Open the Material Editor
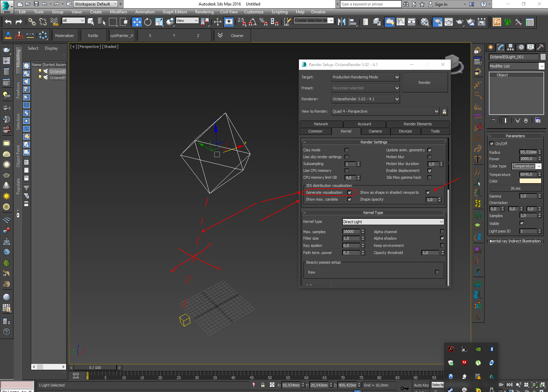548x392 pixels. click(x=425, y=22)
